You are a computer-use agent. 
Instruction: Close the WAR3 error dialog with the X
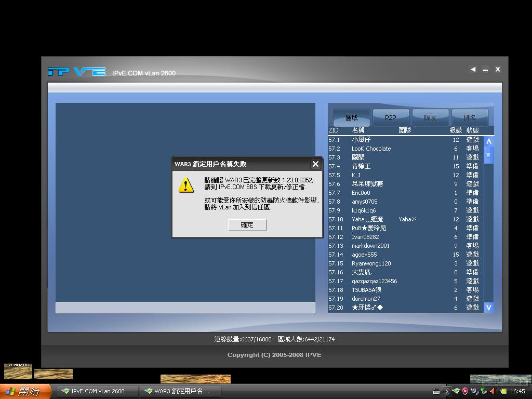coord(315,164)
